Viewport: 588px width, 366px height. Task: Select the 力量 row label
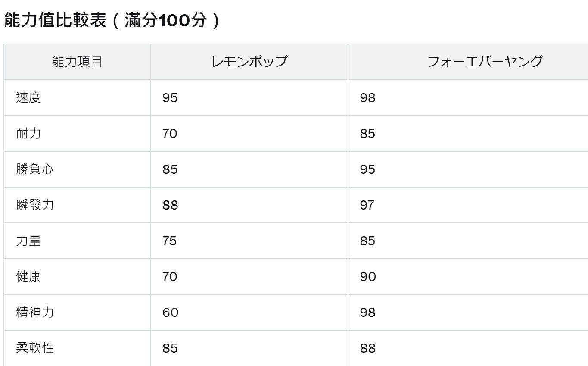pos(28,241)
